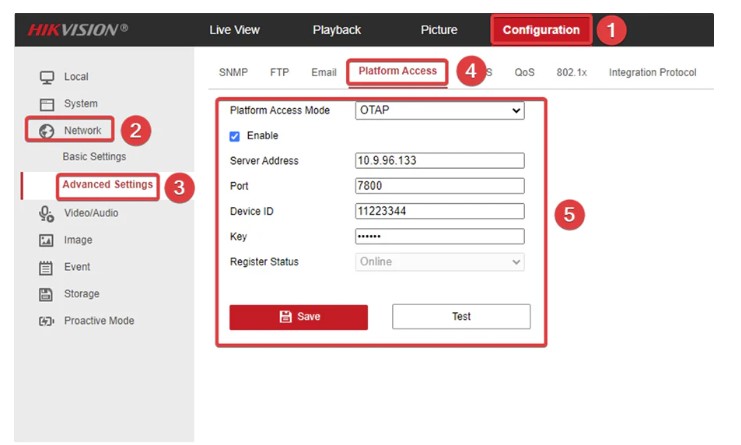The image size is (741, 445).
Task: Click the Video/Audio microphone icon
Action: pos(46,214)
